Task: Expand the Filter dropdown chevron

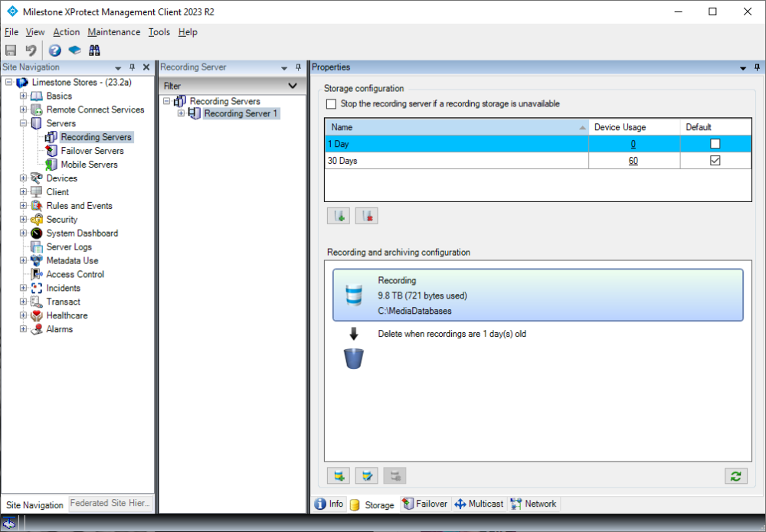Action: 292,86
